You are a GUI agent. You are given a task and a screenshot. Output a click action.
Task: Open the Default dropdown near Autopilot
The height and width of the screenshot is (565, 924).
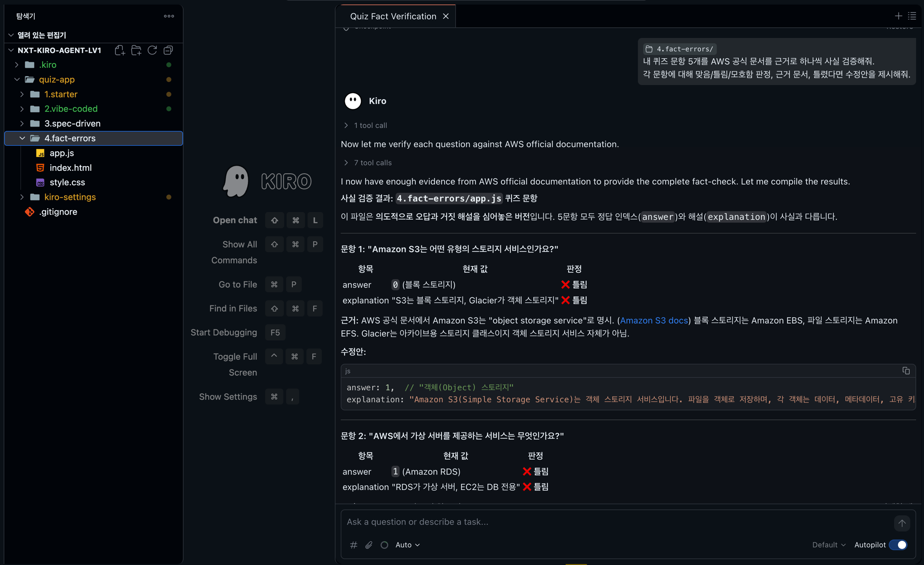(829, 545)
